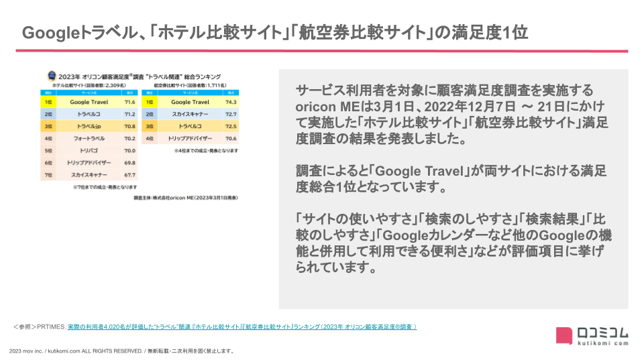Click score '70.8' in hotel ranking
The image size is (644, 362).
coord(129,127)
